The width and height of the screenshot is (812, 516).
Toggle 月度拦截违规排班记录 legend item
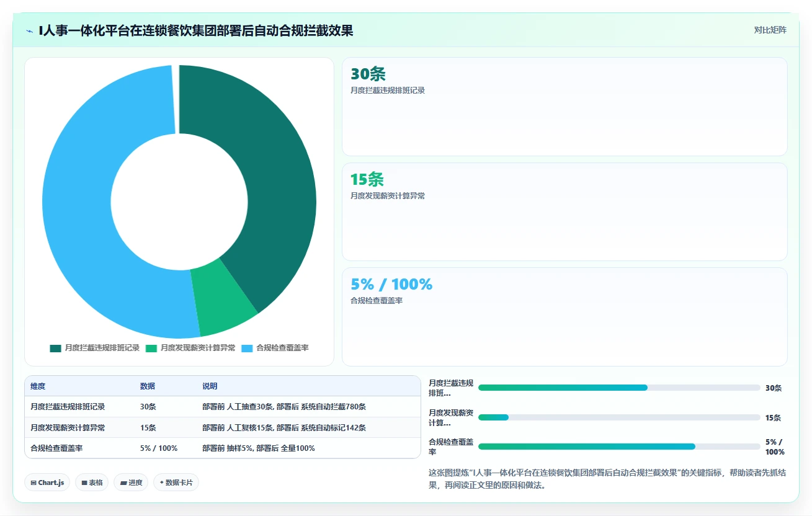point(95,348)
